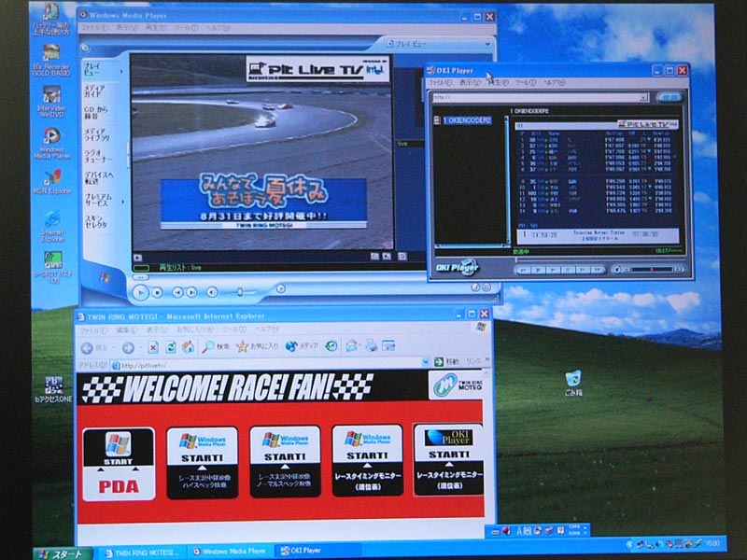The width and height of the screenshot is (747, 560).
Task: Select デバイスへ転送 in Media Player sidebar
Action: coord(99,178)
